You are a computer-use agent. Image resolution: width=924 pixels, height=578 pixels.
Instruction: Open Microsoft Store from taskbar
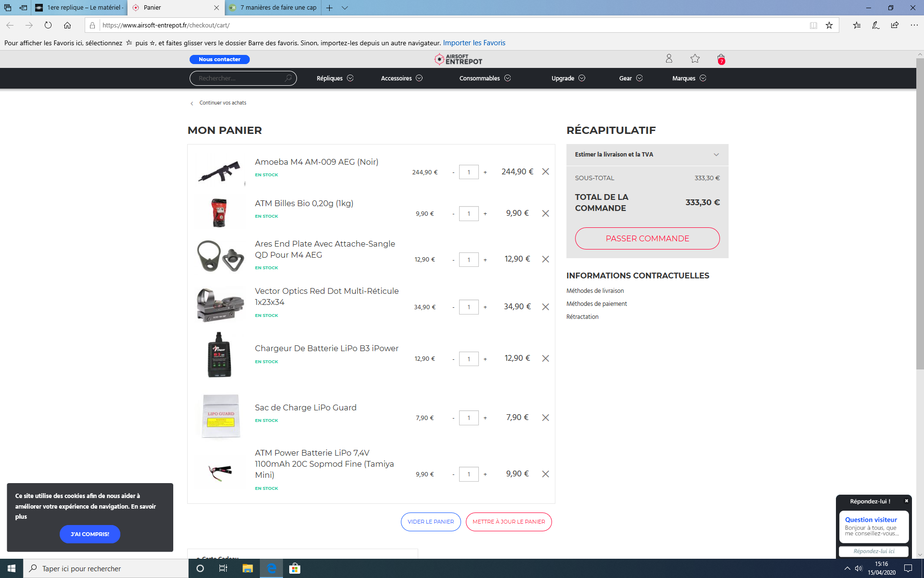[295, 568]
